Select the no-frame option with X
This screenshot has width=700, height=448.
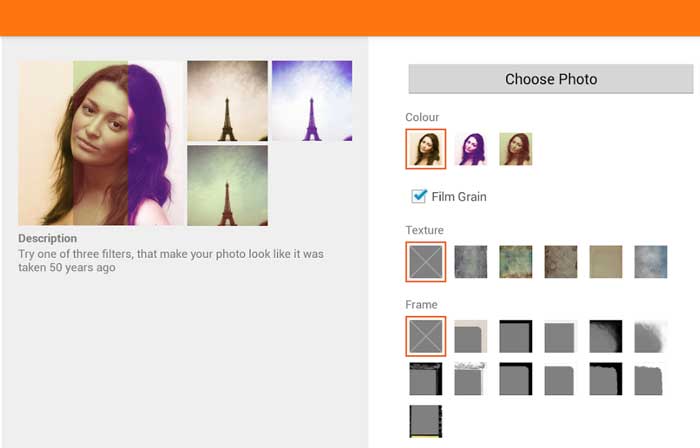coord(425,336)
